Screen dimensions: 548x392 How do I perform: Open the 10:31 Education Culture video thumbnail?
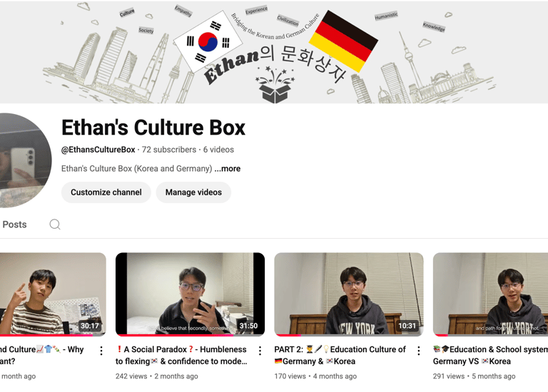point(349,294)
